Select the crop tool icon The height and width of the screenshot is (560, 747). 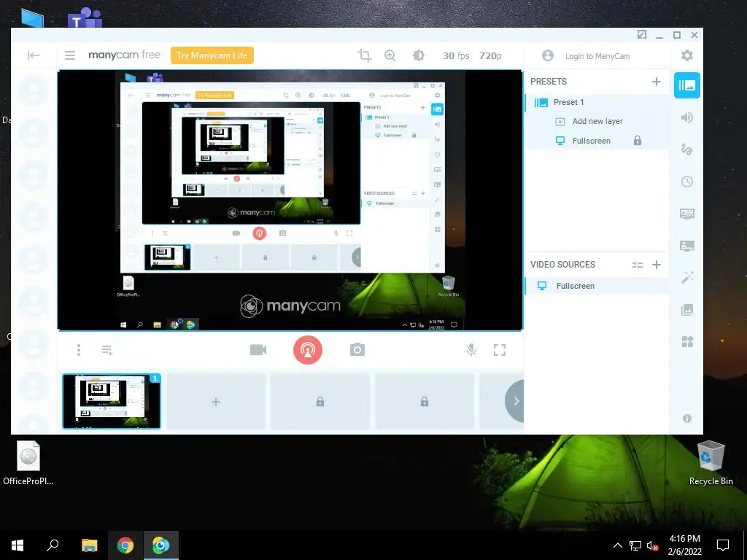point(365,55)
